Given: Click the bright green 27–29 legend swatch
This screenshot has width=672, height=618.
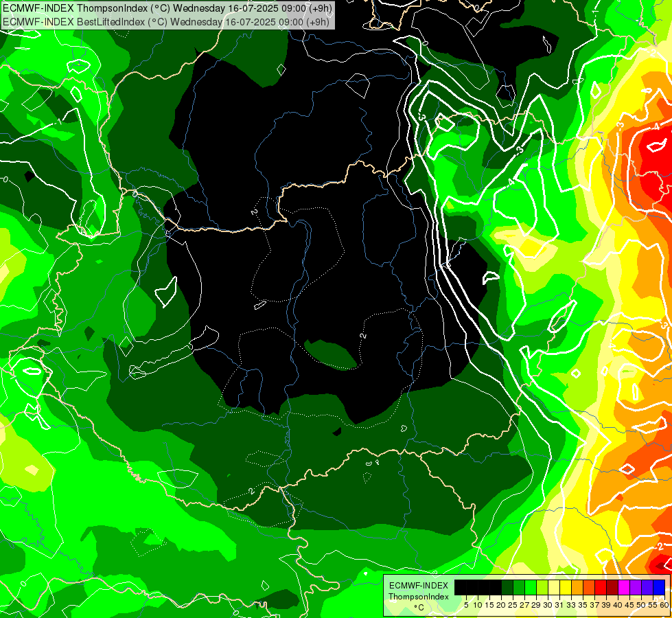Looking at the screenshot, I should 531,587.
